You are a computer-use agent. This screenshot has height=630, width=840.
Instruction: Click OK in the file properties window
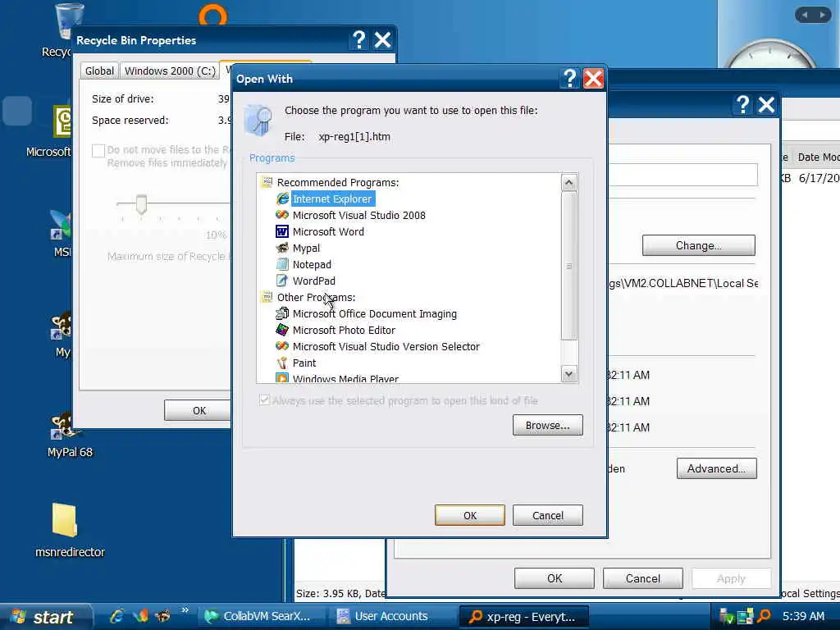555,578
